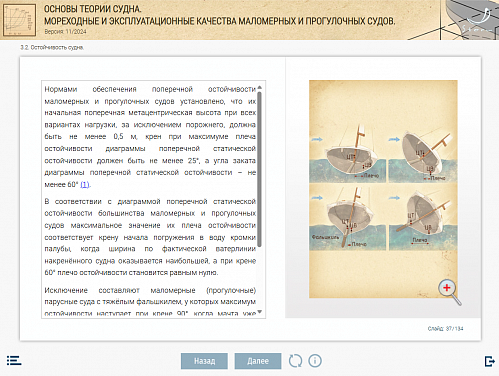The width and height of the screenshot is (499, 376).
Task: Advance with the Далее button
Action: 258,361
